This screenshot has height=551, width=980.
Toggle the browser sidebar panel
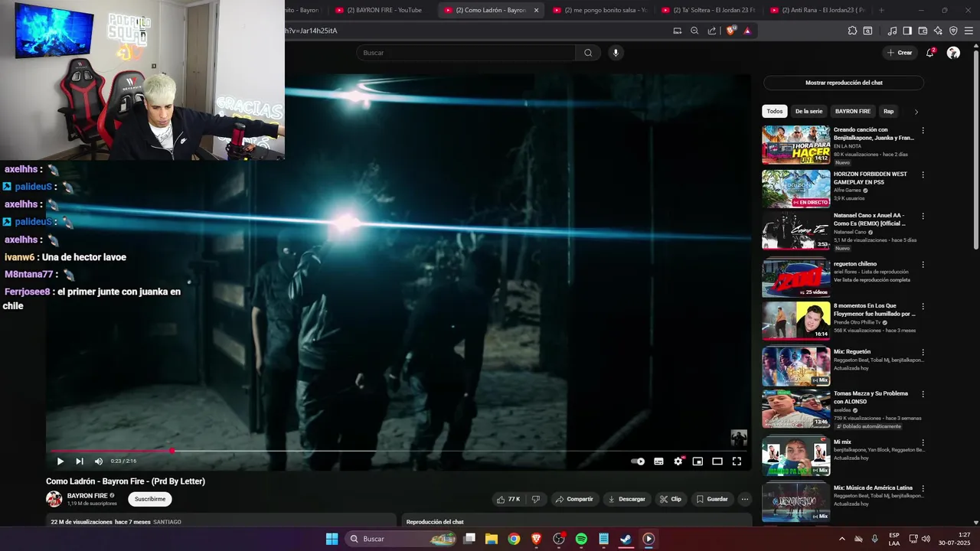pos(907,31)
